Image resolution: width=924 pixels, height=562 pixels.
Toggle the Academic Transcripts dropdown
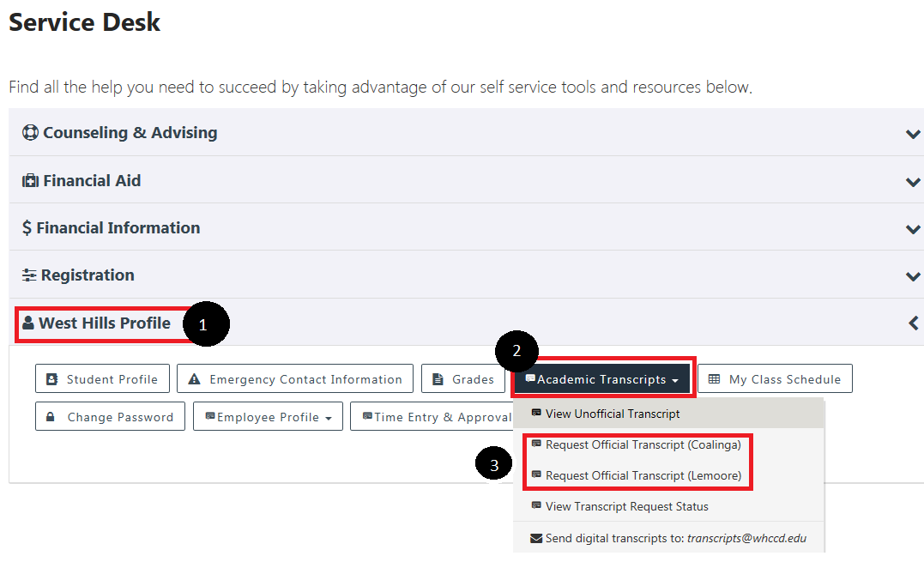pyautogui.click(x=601, y=378)
